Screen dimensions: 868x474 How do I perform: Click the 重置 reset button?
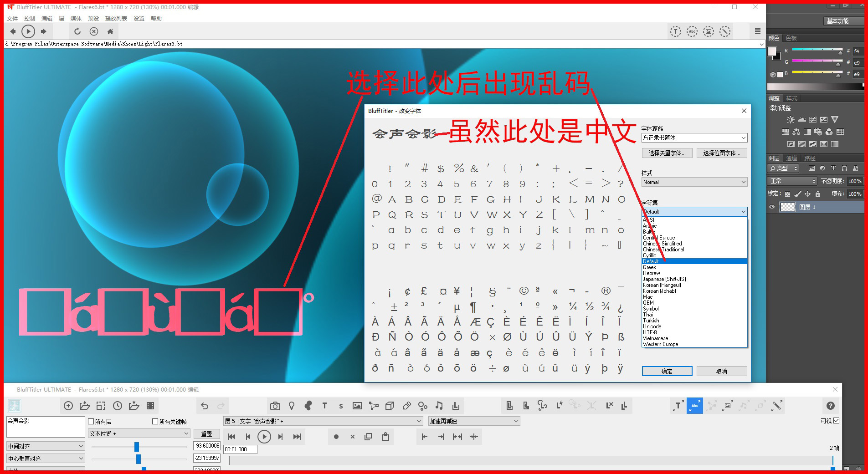(x=207, y=434)
